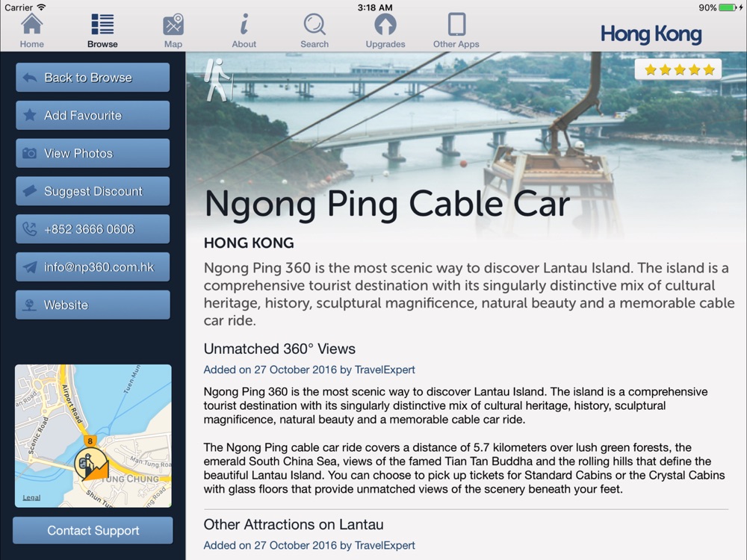Viewport: 747px width, 560px height.
Task: Tap Suggest Discount button
Action: [x=93, y=191]
